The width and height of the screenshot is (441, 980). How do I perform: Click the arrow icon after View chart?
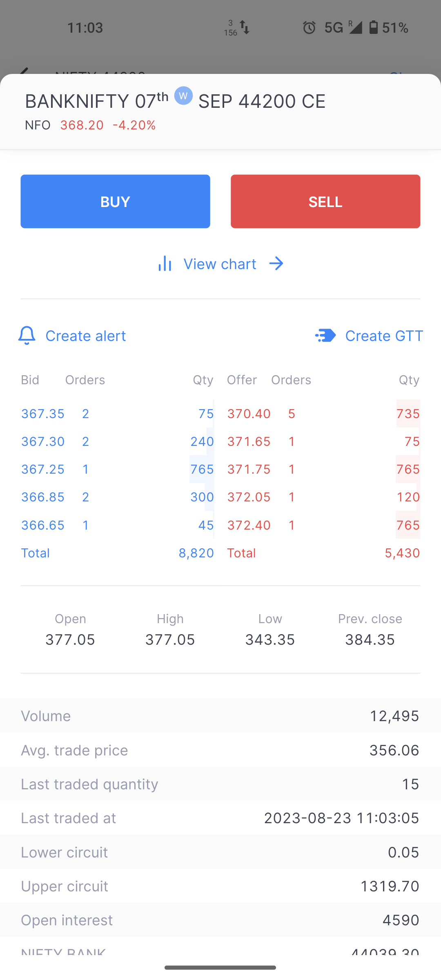pos(276,264)
